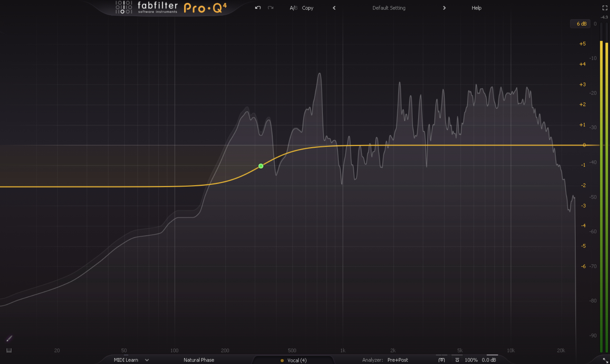610x364 pixels.
Task: Open the Pre+Post analyzer settings
Action: pos(398,360)
